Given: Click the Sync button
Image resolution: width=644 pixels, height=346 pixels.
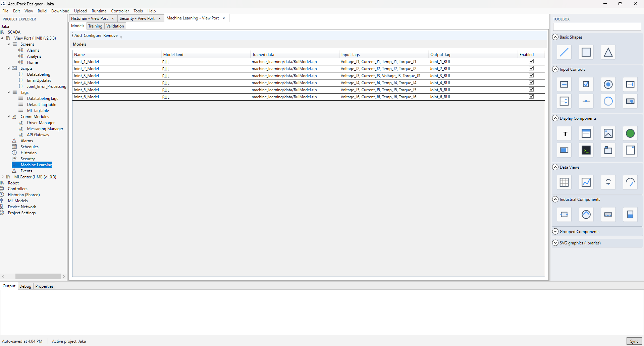Looking at the screenshot, I should [x=634, y=341].
